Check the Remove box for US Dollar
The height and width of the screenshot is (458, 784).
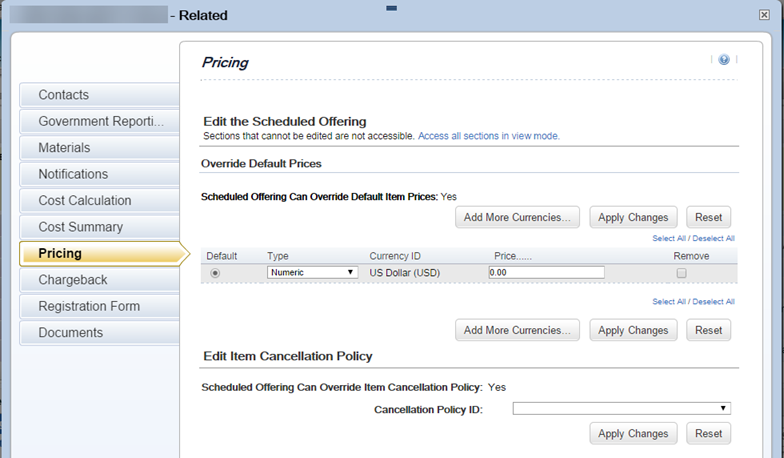click(x=681, y=273)
